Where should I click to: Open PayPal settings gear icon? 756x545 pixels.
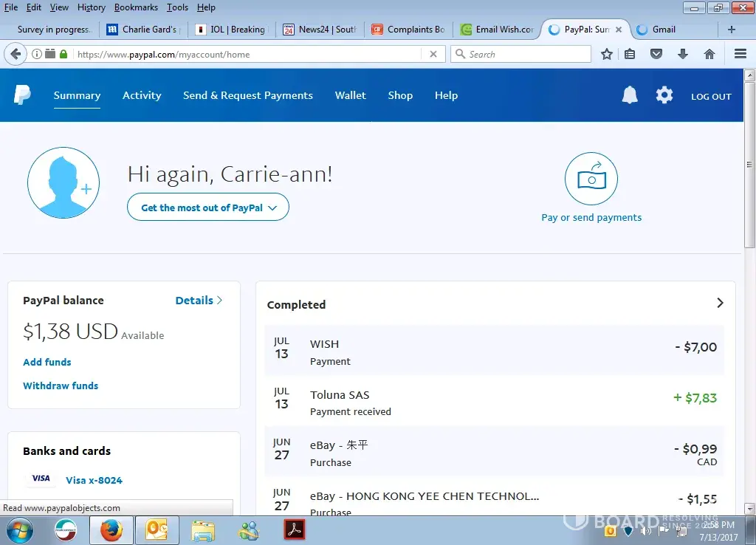(x=664, y=95)
